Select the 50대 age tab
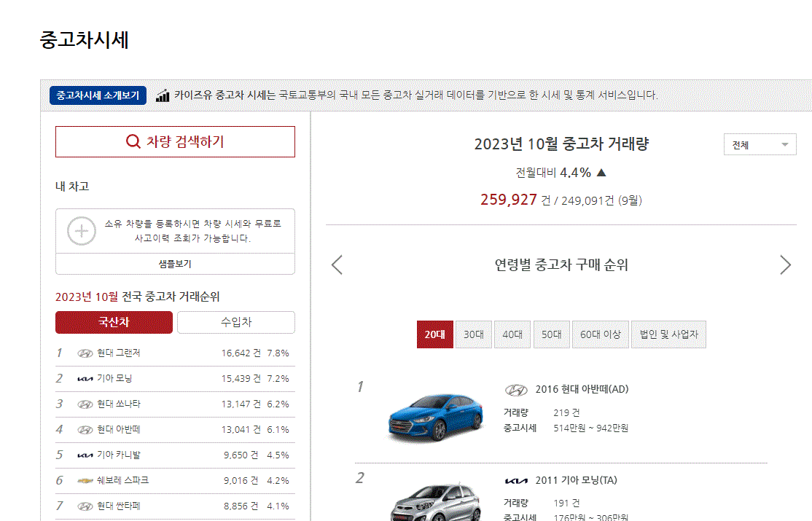812x521 pixels. (x=552, y=334)
